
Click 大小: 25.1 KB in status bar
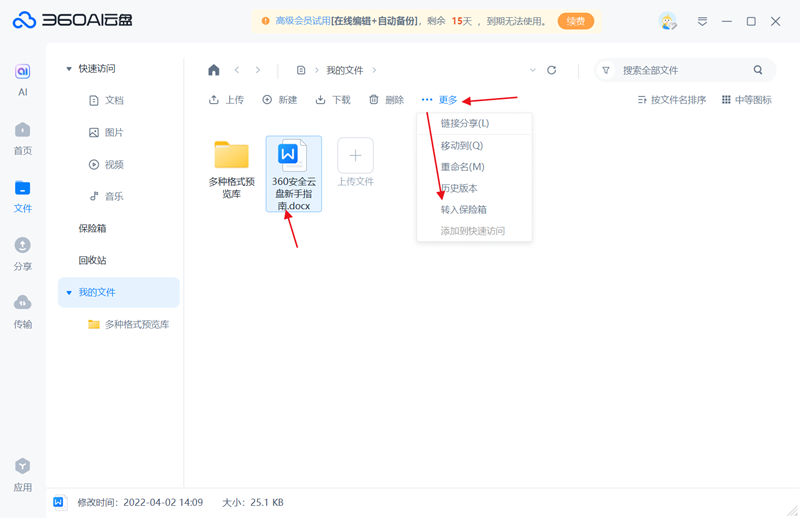[x=253, y=503]
